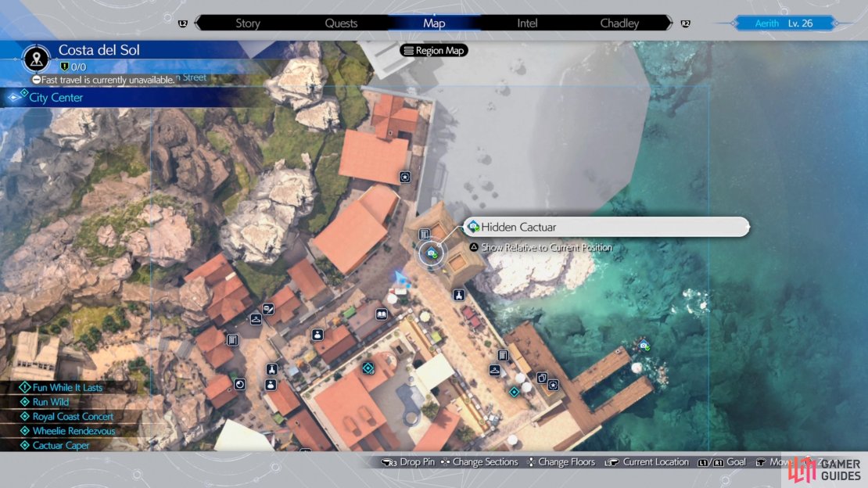
Task: Click the star icon next to the large orange roof
Action: [x=405, y=177]
